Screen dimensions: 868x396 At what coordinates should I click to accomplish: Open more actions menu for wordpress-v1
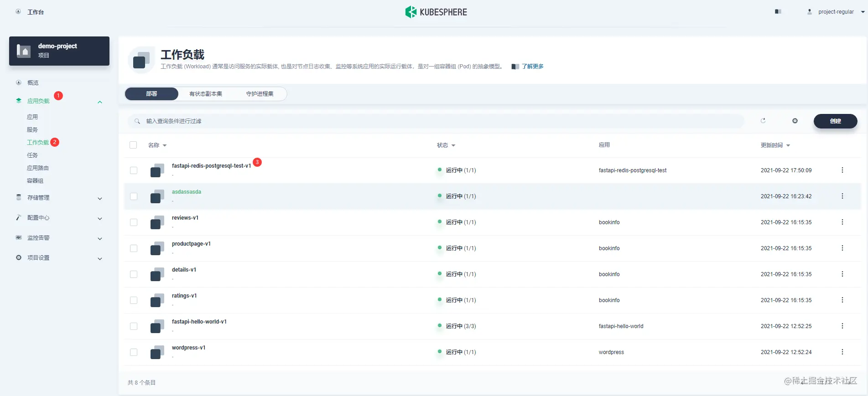point(842,352)
